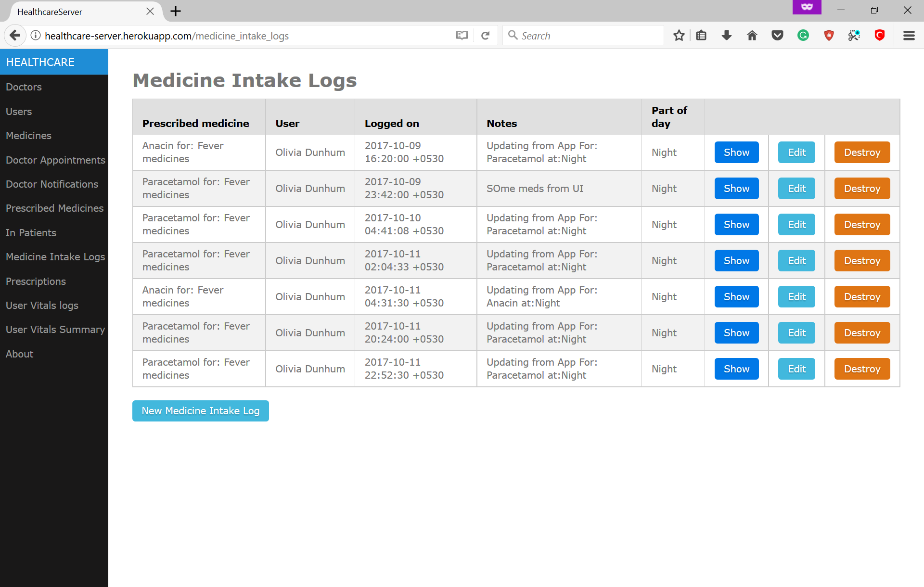Open the Pocket shield icon
The height and width of the screenshot is (587, 924).
[x=777, y=36]
